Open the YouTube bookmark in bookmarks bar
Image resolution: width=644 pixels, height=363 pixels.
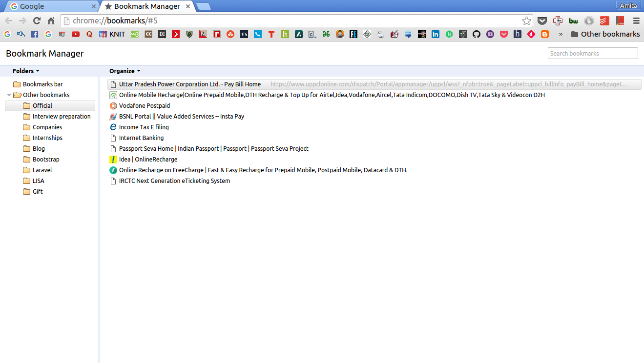pyautogui.click(x=76, y=34)
